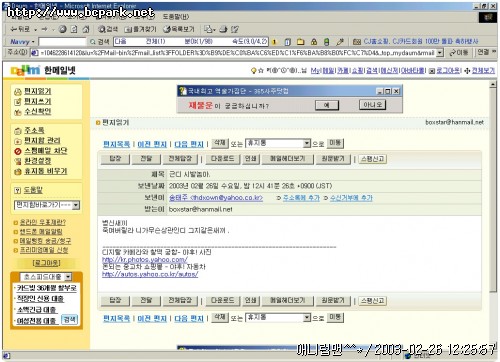Click the upper 스팸신고 button

373,159
